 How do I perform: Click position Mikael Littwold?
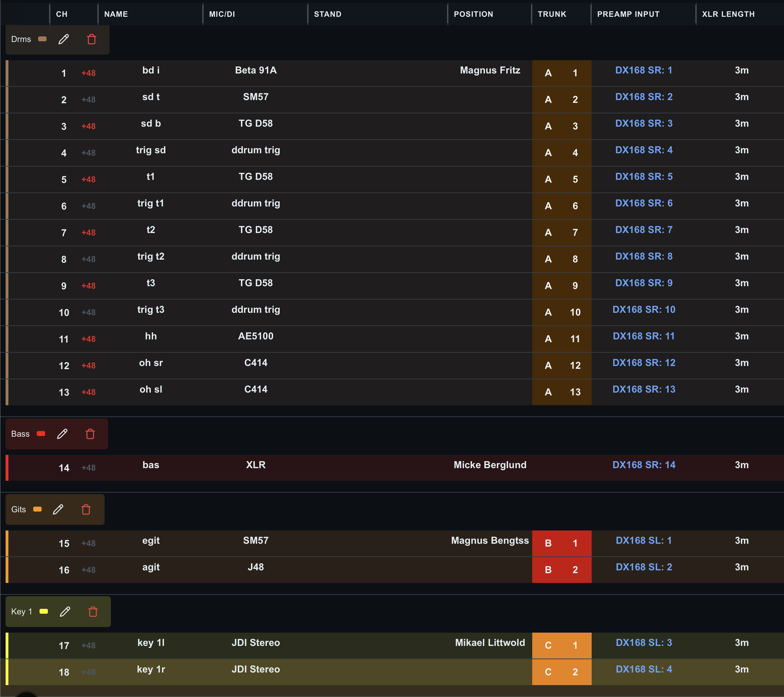490,642
